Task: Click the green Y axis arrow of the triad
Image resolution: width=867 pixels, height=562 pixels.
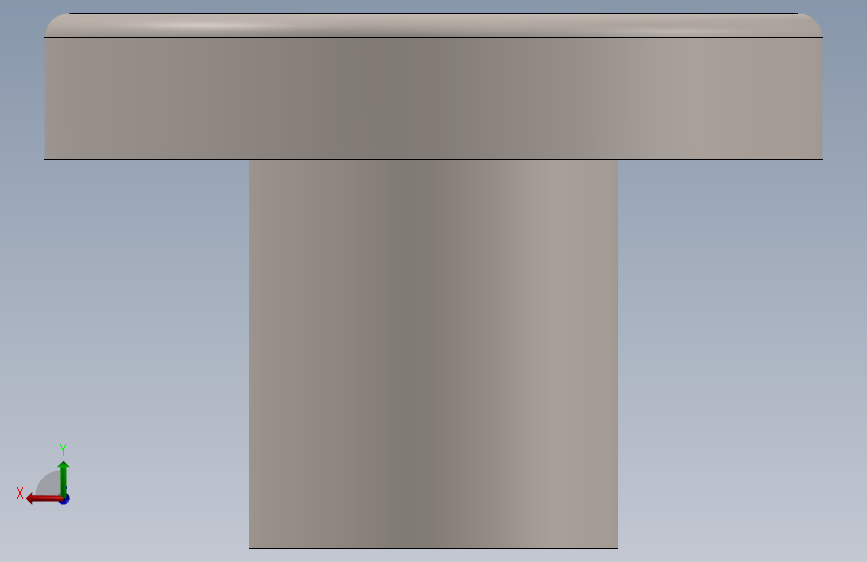Action: pos(64,478)
